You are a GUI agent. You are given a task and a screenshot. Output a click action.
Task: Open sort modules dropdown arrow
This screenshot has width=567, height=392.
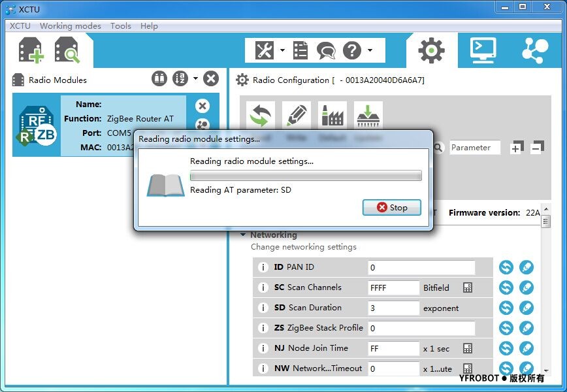pos(195,79)
